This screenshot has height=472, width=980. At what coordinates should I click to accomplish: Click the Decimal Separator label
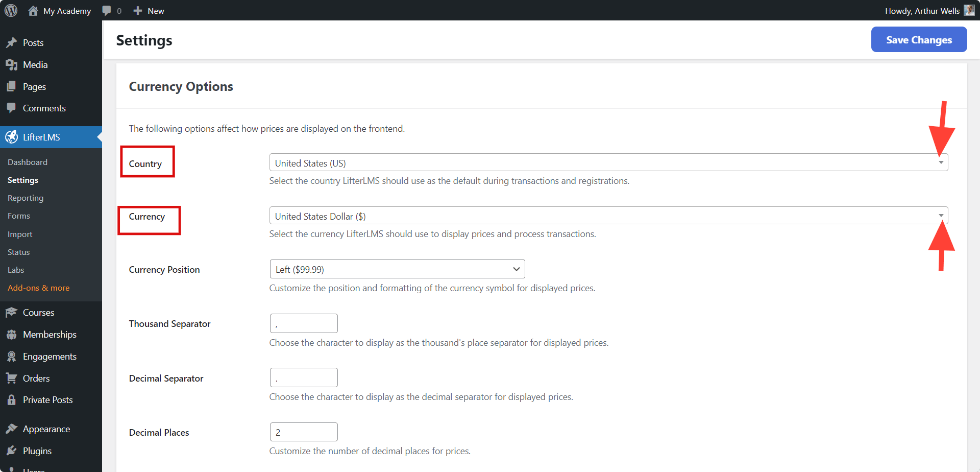click(x=166, y=379)
